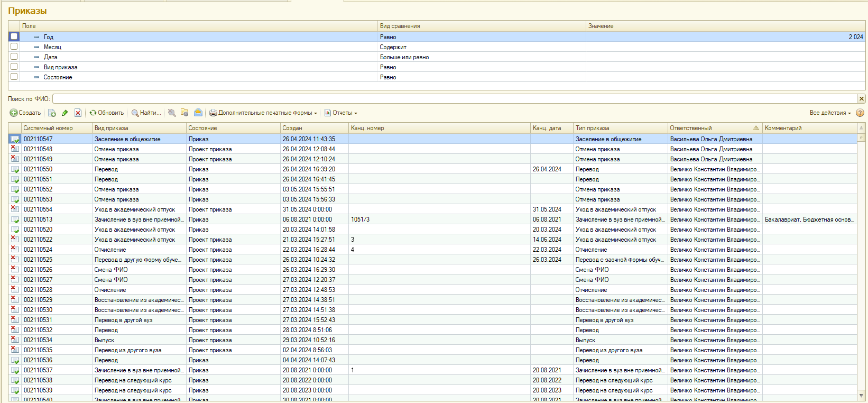This screenshot has width=868, height=403.
Task: Click the envelope icon in toolbar
Action: coord(198,113)
